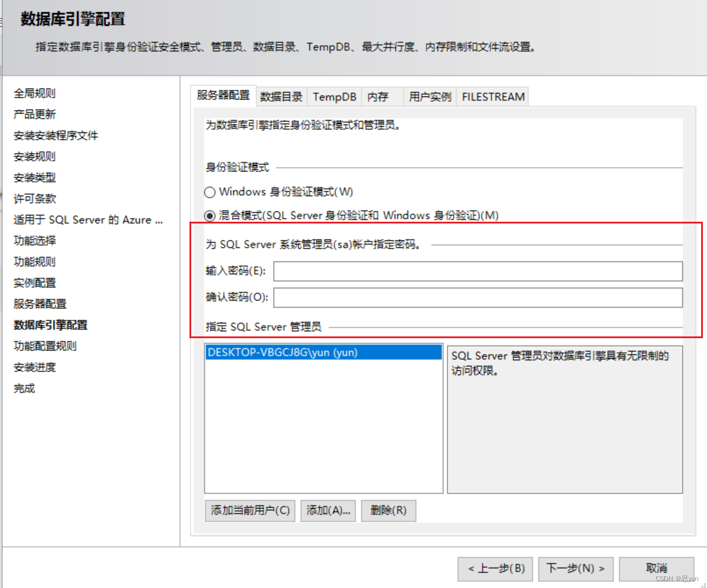Screen dimensions: 707x588
Task: Select 功能规则 in the step list
Action: click(35, 262)
